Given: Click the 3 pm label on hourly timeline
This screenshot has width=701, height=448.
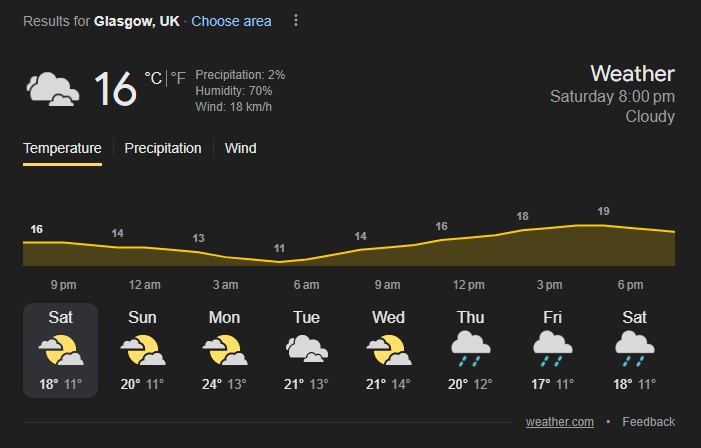Looking at the screenshot, I should (x=549, y=285).
